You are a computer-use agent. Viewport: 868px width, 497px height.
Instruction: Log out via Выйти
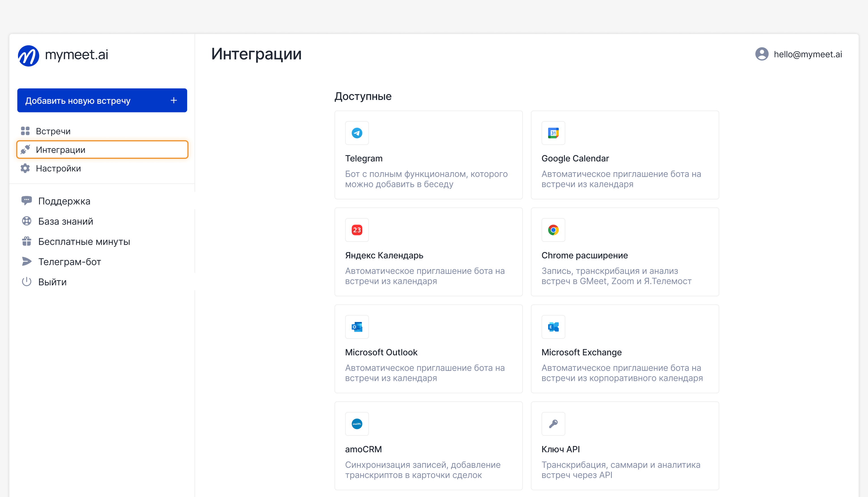click(52, 281)
